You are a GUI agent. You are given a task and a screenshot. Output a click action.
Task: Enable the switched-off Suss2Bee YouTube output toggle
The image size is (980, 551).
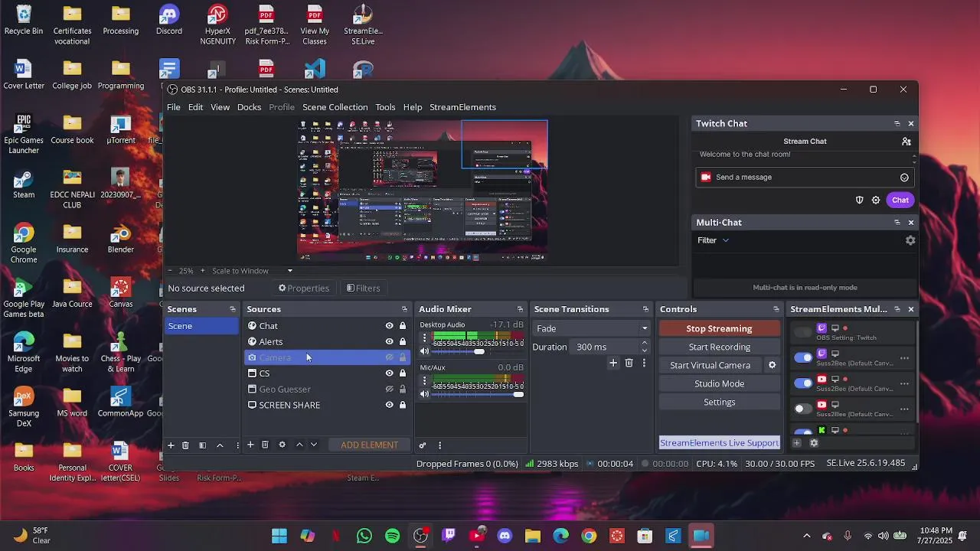pyautogui.click(x=802, y=409)
